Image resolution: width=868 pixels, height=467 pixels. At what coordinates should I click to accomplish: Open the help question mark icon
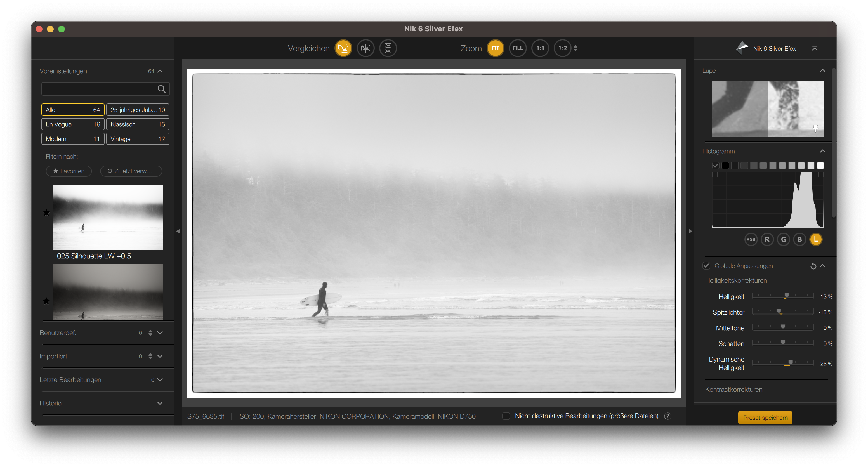click(x=667, y=416)
